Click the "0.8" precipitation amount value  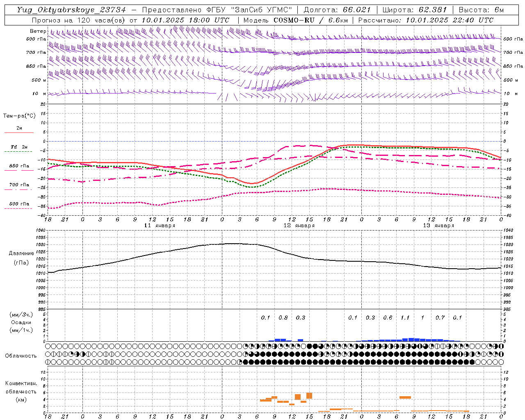tap(283, 318)
